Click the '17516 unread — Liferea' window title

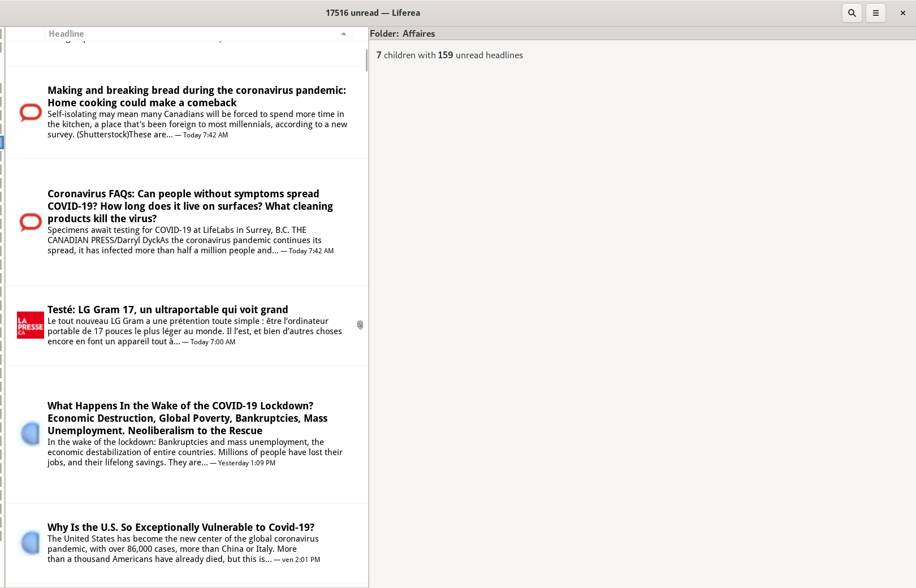coord(373,12)
